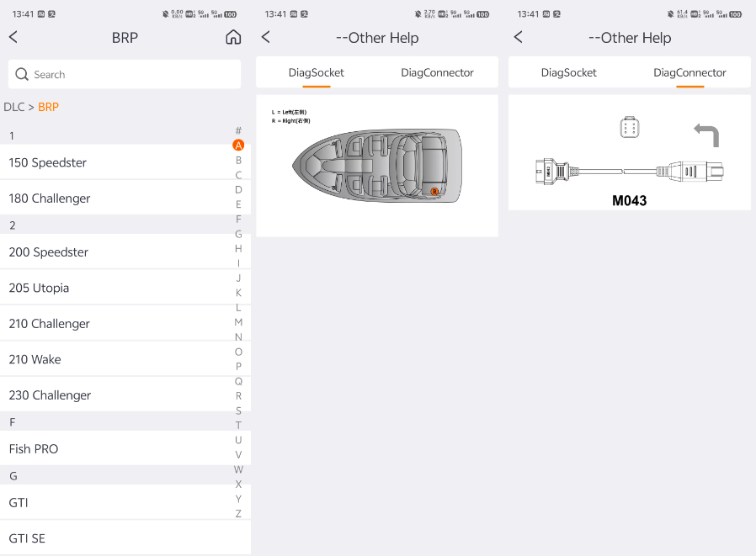756x556 pixels.
Task: Select DiagSocket tab in middle screen
Action: click(x=317, y=72)
